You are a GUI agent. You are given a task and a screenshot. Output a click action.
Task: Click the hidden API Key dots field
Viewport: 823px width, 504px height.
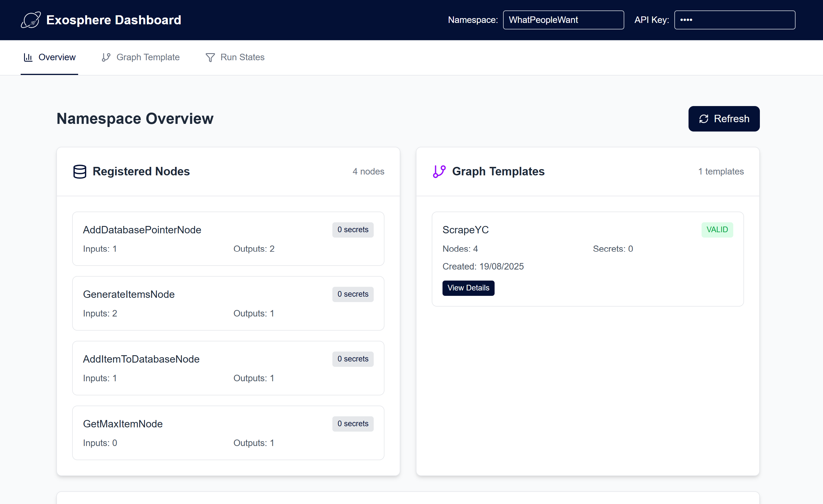coord(734,20)
